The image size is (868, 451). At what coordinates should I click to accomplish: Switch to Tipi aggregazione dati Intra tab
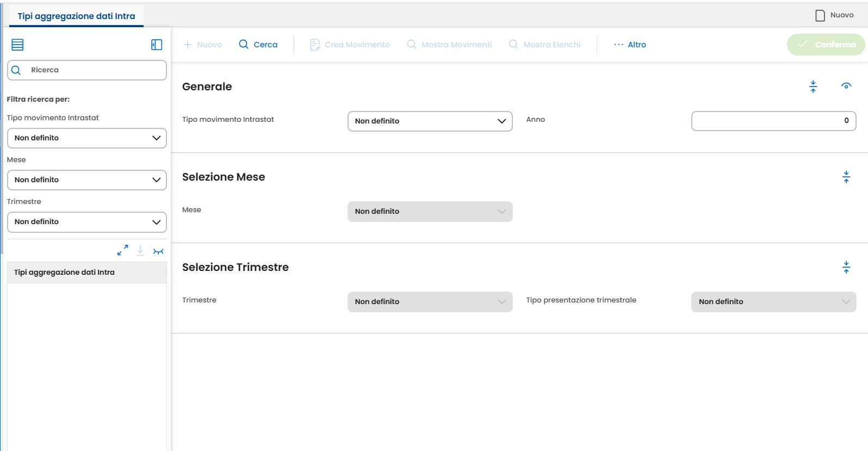pos(76,16)
